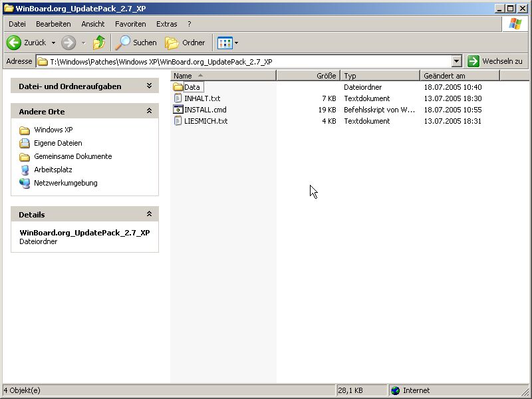Open the Zurück history dropdown arrow
The image size is (532, 399).
click(x=53, y=43)
